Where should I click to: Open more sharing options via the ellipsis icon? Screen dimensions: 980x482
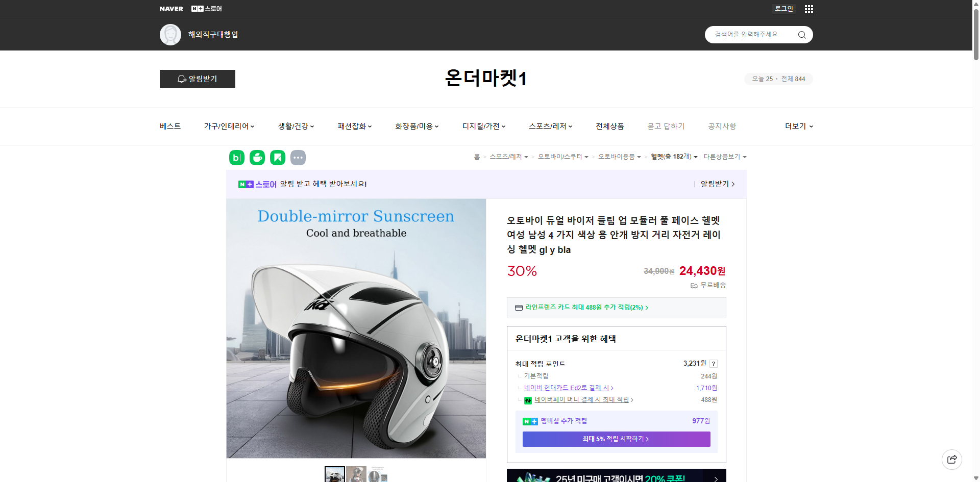click(298, 158)
